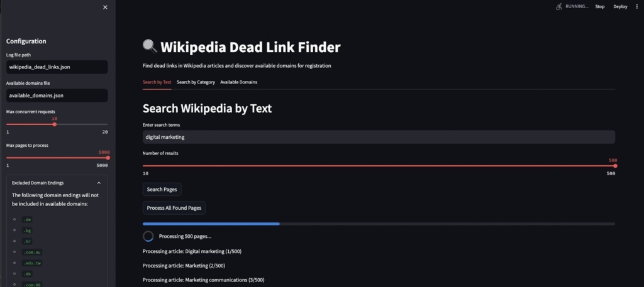The image size is (644, 287).
Task: Switch to Search by Category tab
Action: click(x=196, y=82)
